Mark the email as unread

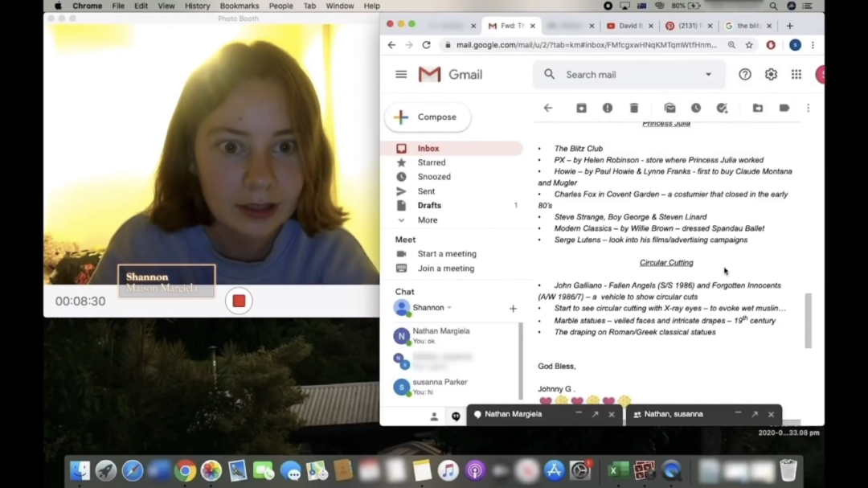(x=669, y=108)
